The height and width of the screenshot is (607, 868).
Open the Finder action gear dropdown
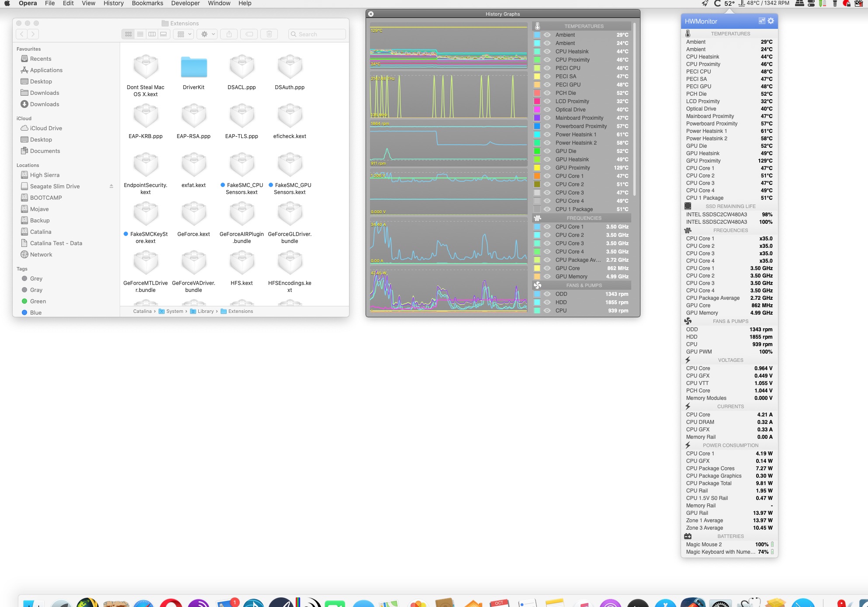click(x=207, y=34)
